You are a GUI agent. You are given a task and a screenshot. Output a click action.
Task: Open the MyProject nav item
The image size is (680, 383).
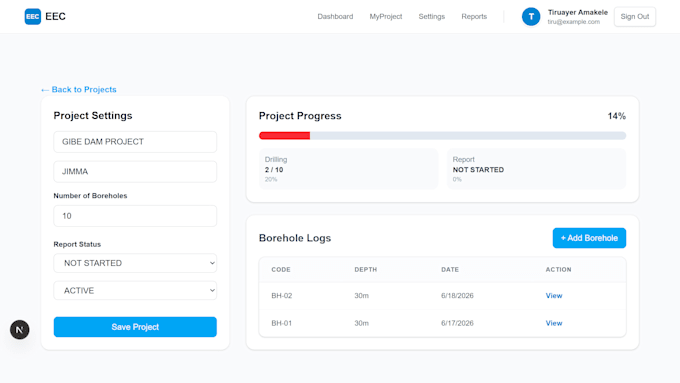[386, 16]
